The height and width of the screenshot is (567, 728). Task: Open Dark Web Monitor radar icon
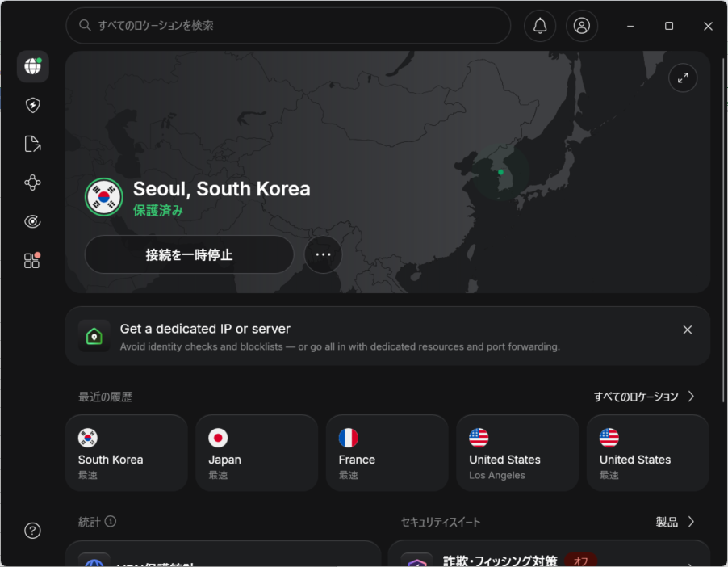32,221
